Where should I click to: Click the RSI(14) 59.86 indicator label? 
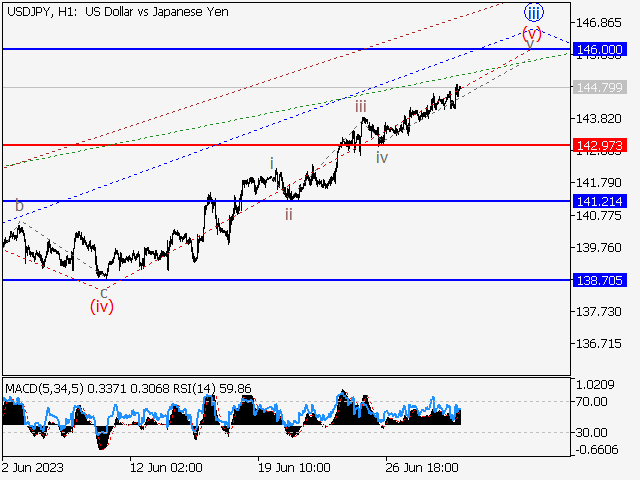pyautogui.click(x=212, y=389)
